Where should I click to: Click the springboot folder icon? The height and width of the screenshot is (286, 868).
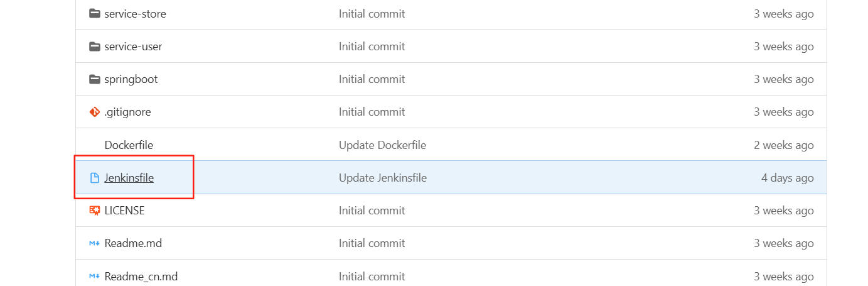[x=95, y=79]
